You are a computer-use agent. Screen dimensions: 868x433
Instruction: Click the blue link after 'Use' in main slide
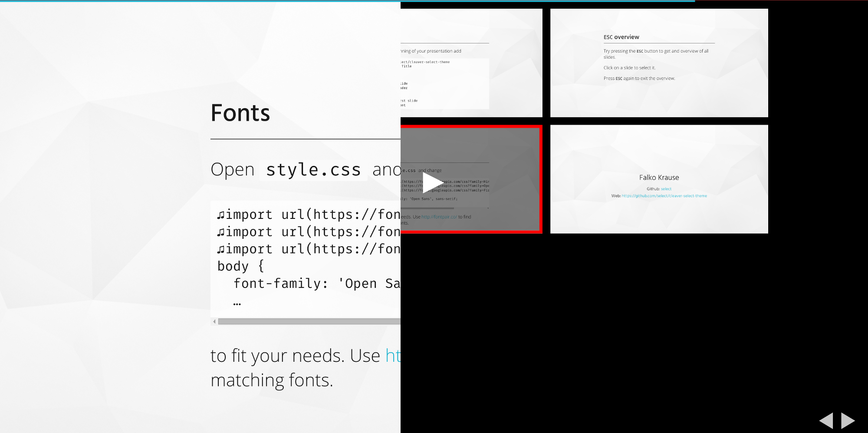tap(393, 356)
